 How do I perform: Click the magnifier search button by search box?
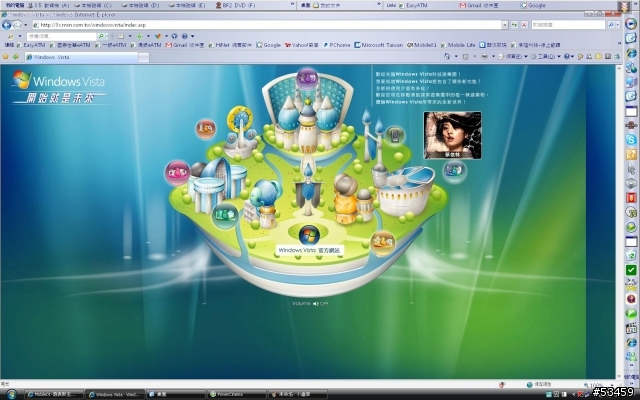coord(611,25)
